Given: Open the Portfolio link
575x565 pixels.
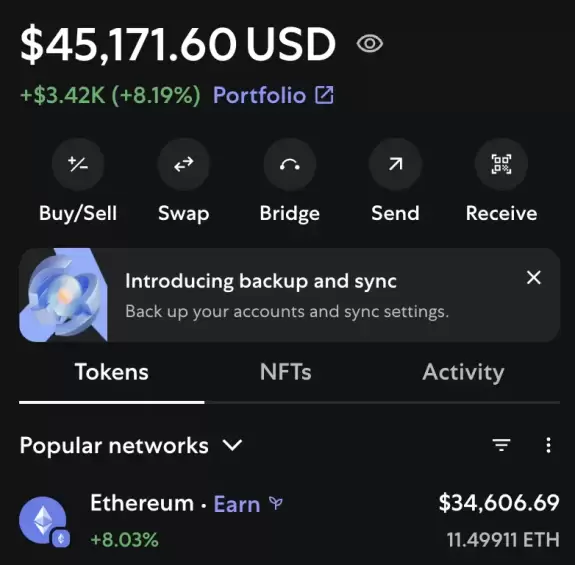Looking at the screenshot, I should coord(259,95).
